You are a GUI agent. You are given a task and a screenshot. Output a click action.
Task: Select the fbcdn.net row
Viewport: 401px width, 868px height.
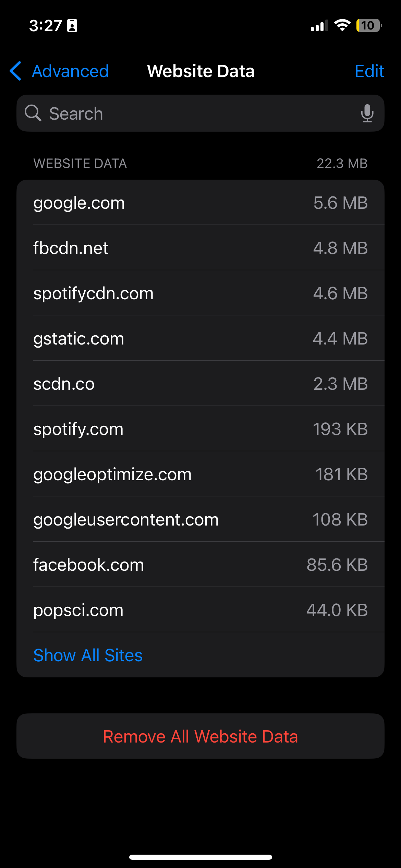pos(200,248)
